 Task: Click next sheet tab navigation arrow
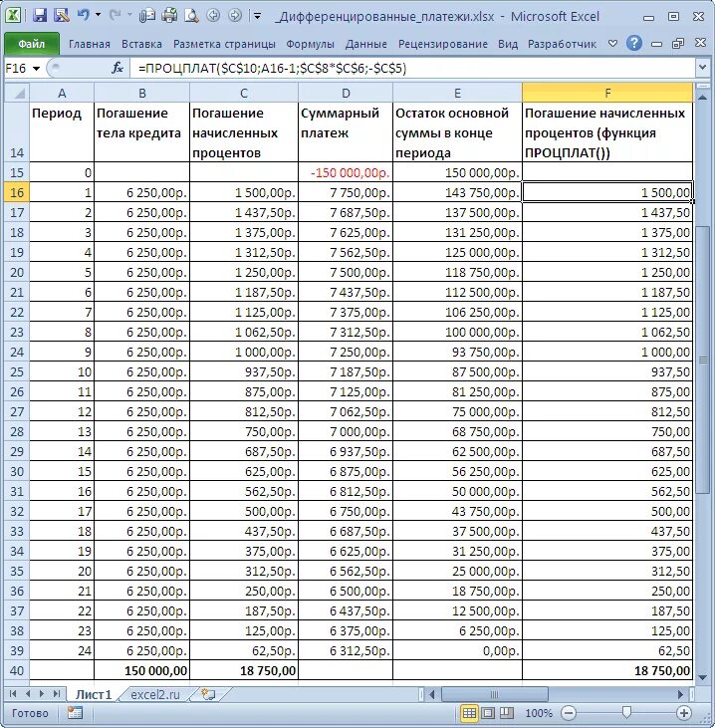point(42,694)
